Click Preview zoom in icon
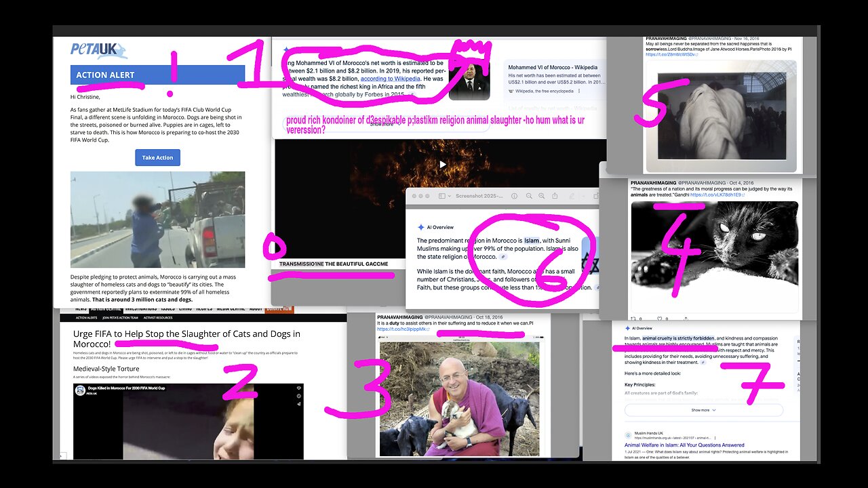 [541, 196]
